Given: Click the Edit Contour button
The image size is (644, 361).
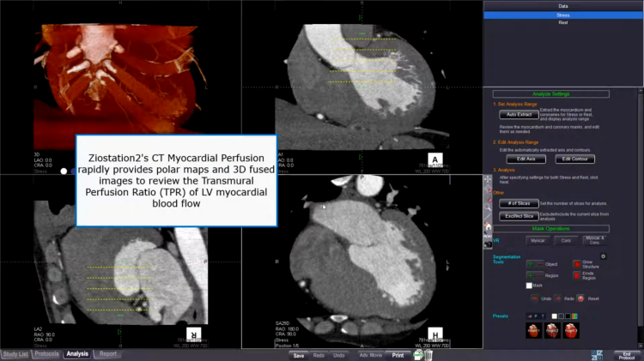Looking at the screenshot, I should point(575,159).
